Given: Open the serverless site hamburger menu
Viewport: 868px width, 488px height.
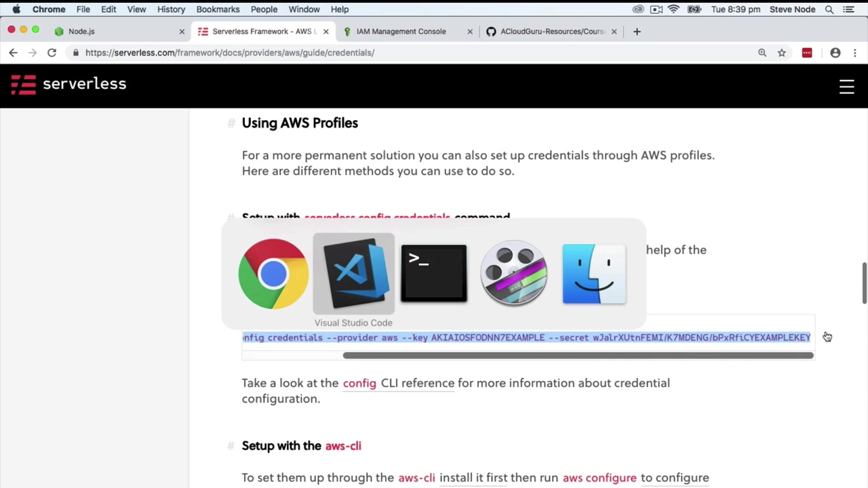Looking at the screenshot, I should pos(846,87).
